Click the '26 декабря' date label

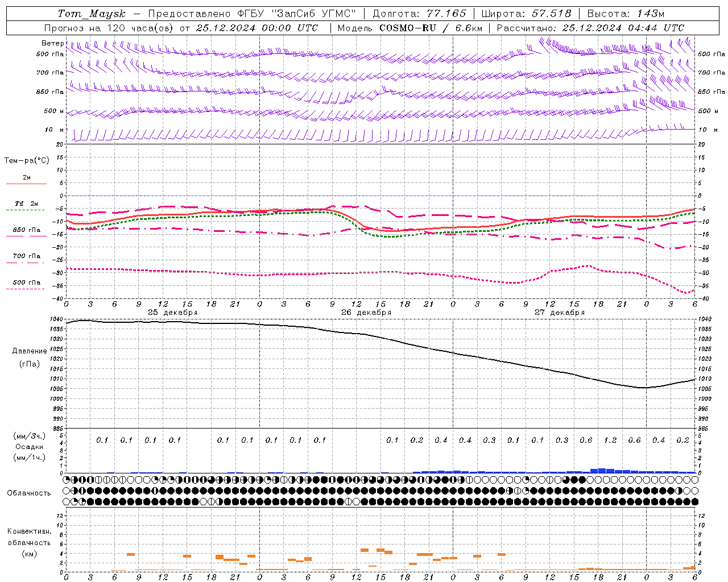(x=366, y=313)
